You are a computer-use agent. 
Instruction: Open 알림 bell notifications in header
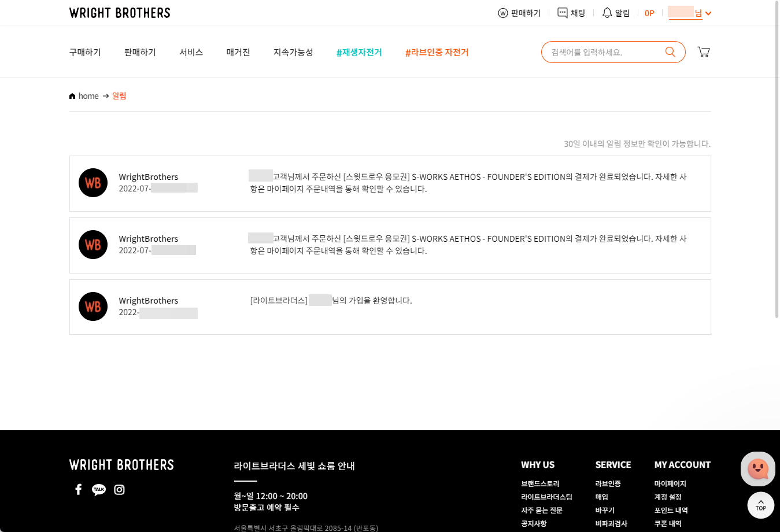[x=616, y=13]
